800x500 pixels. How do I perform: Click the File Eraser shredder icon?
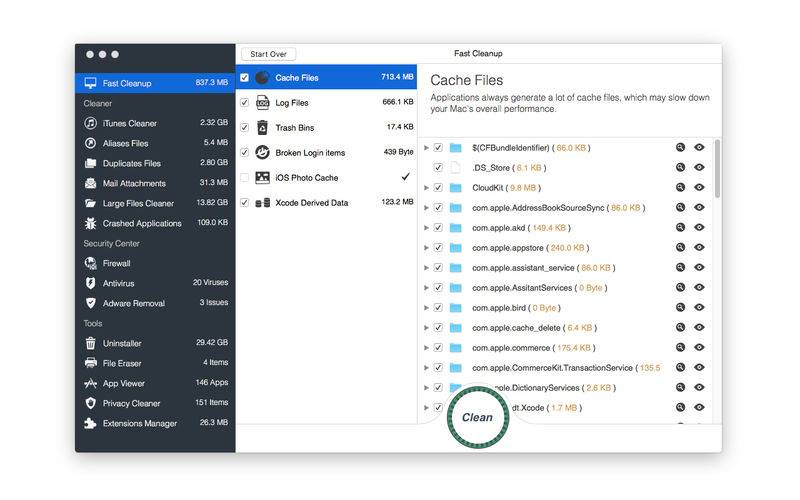pyautogui.click(x=90, y=363)
